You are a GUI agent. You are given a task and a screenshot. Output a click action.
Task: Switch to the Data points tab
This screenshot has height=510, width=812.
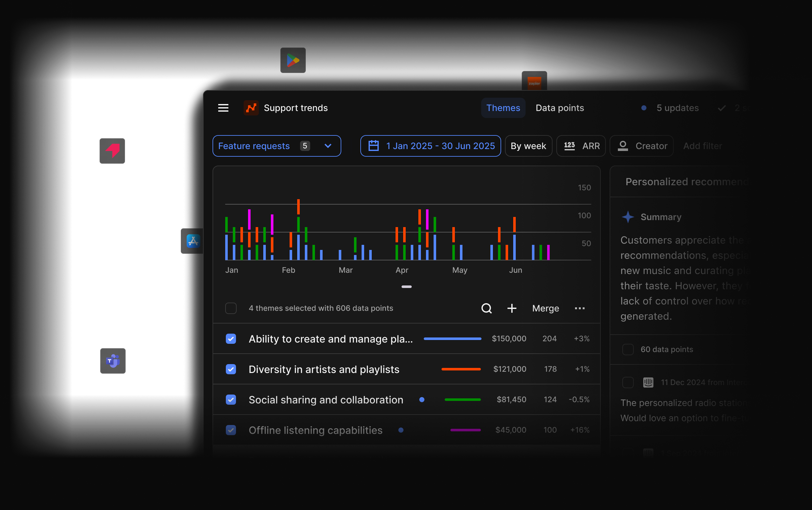(x=560, y=108)
